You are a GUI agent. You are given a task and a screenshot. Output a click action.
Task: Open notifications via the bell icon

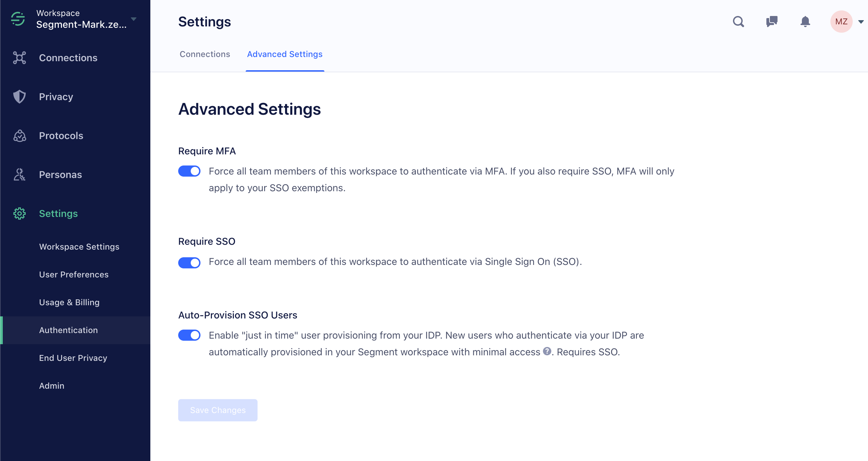click(x=805, y=22)
